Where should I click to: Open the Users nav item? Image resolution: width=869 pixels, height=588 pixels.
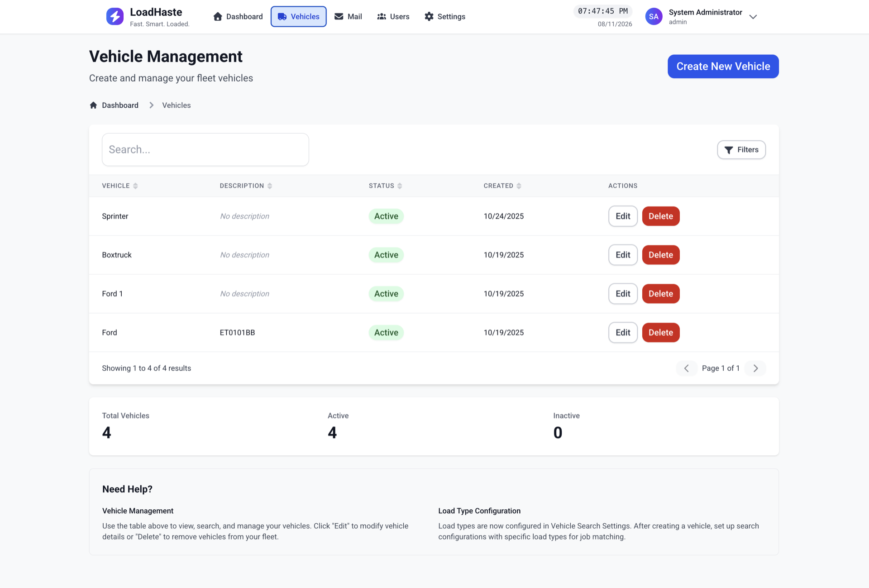[393, 17]
